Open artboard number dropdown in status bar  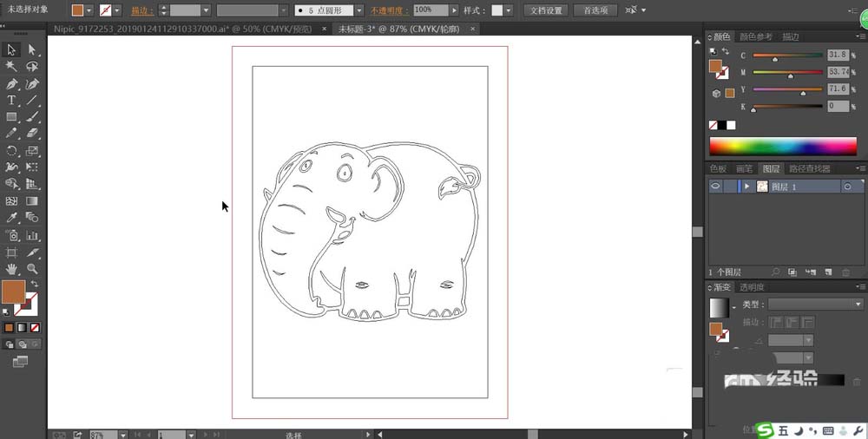pyautogui.click(x=191, y=436)
